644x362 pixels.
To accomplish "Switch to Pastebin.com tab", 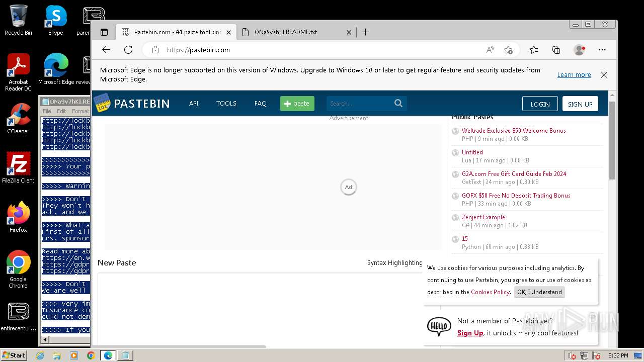I will tap(176, 32).
